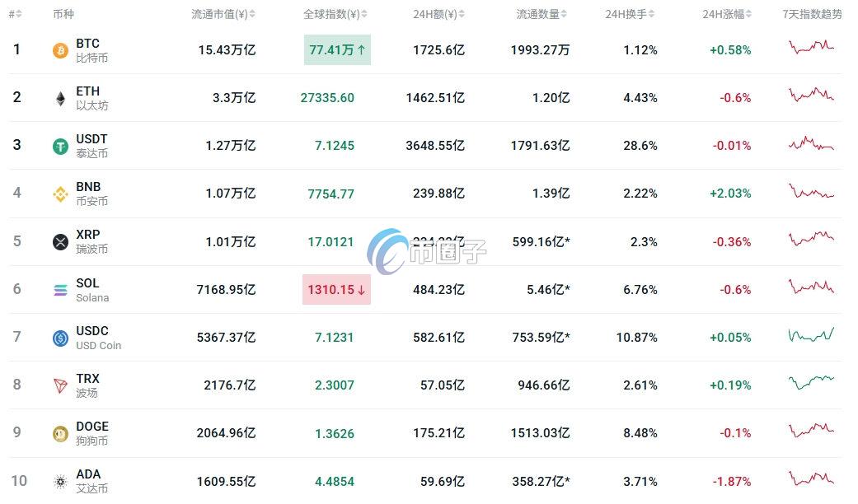Click the XRP coin logo icon
Image resolution: width=858 pixels, height=504 pixels.
point(60,241)
